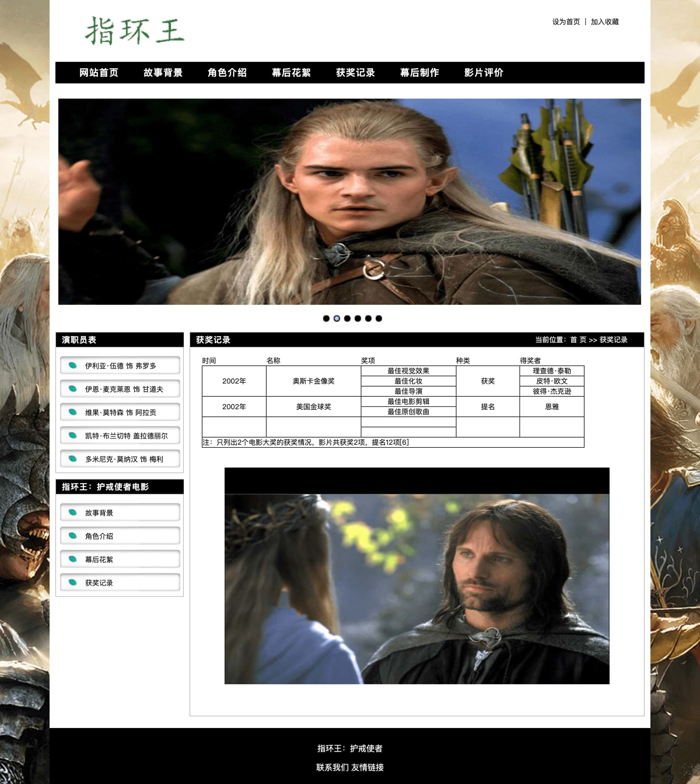Go to 影片评价 in the nav bar
700x784 pixels.
click(484, 73)
